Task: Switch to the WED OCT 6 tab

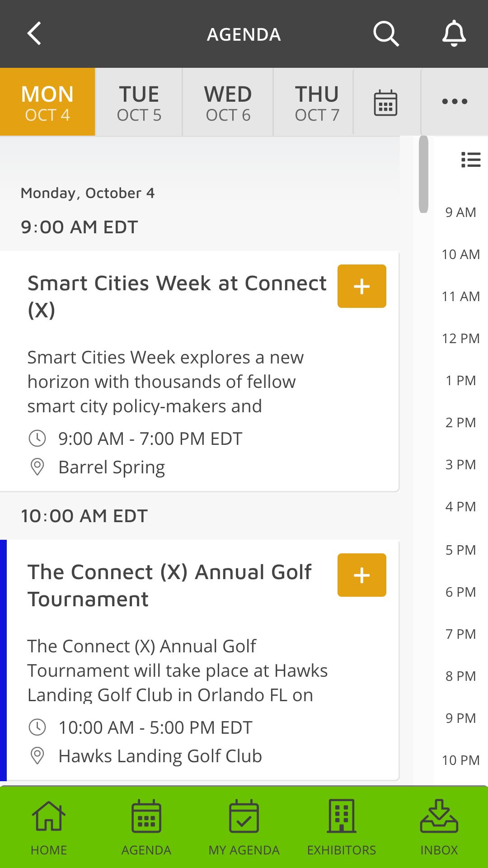Action: (x=228, y=102)
